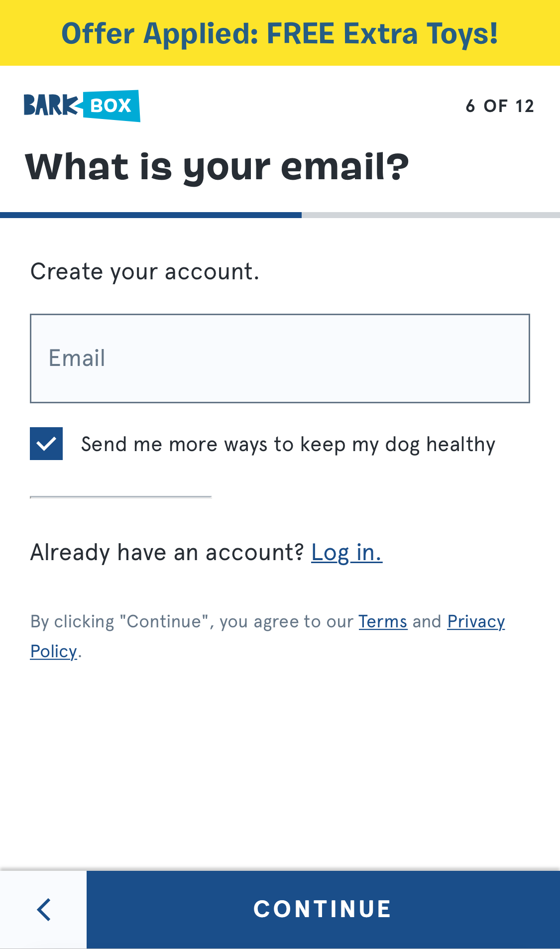Click the BarkBox logo

click(81, 105)
